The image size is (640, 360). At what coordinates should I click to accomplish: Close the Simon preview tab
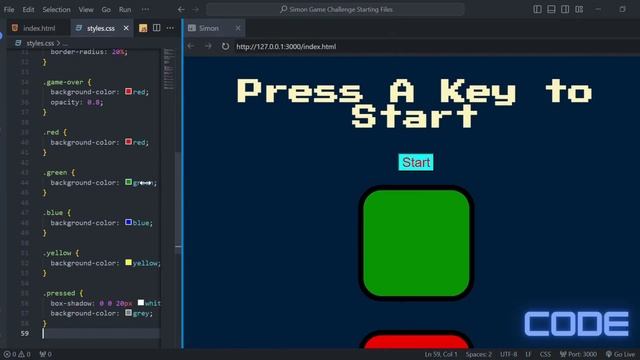(x=238, y=28)
